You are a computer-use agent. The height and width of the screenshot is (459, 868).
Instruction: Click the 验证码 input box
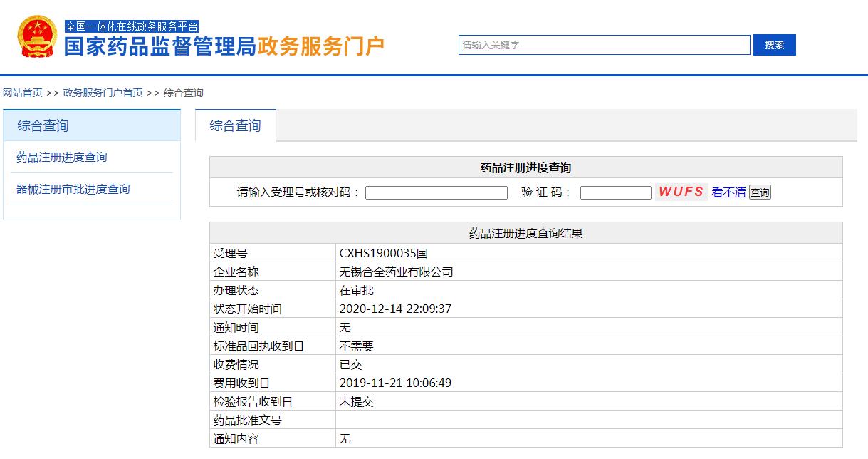[x=616, y=192]
